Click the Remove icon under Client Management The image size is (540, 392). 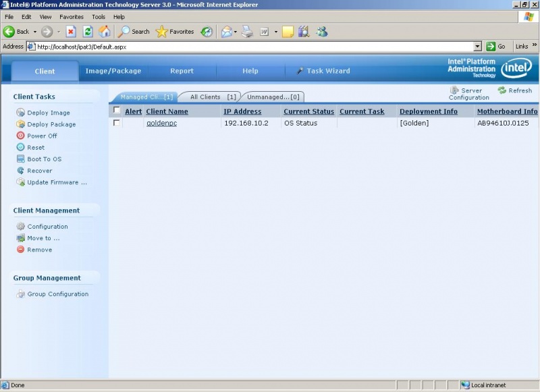click(x=22, y=250)
